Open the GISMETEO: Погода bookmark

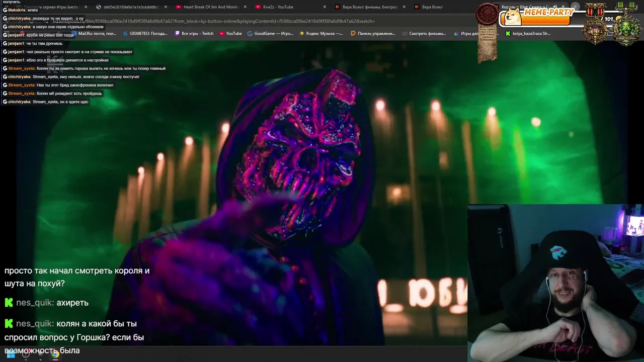145,34
